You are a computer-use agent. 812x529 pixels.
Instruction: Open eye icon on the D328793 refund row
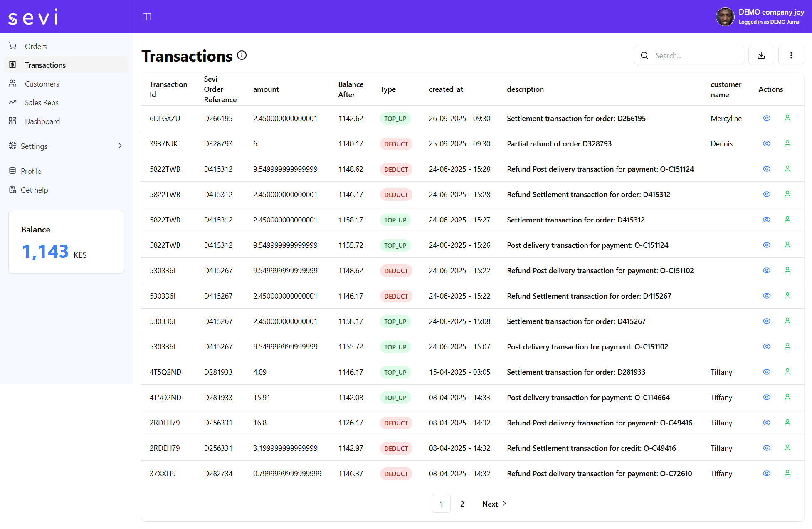[x=767, y=143]
